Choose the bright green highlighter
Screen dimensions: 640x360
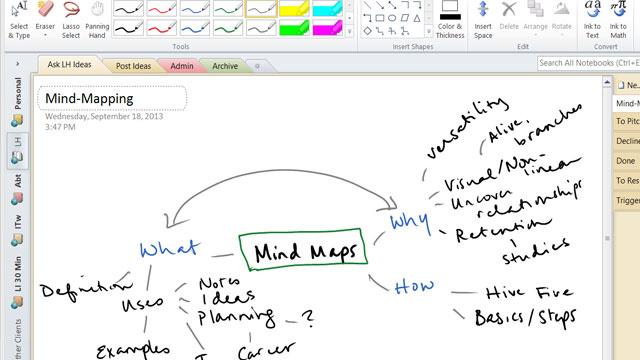294,29
